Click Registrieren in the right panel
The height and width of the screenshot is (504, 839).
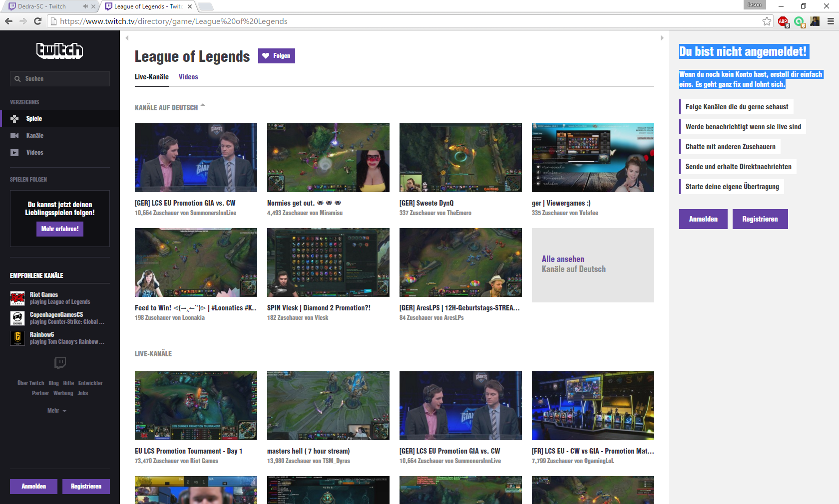(x=760, y=219)
